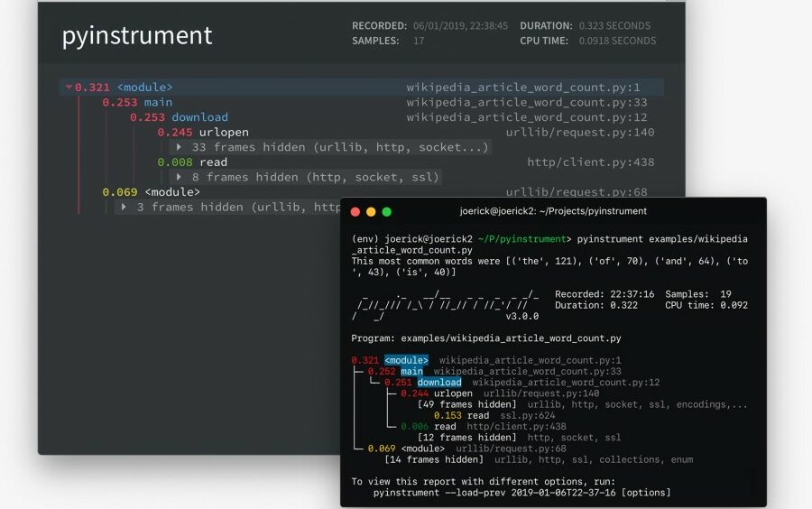812x509 pixels.
Task: Click the Program: examples path line
Action: click(485, 338)
